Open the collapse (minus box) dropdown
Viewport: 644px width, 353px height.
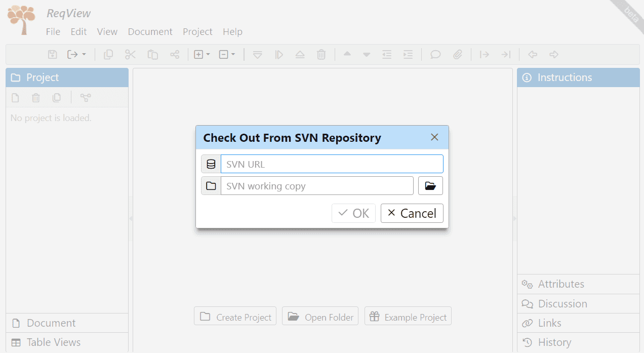[x=227, y=54]
